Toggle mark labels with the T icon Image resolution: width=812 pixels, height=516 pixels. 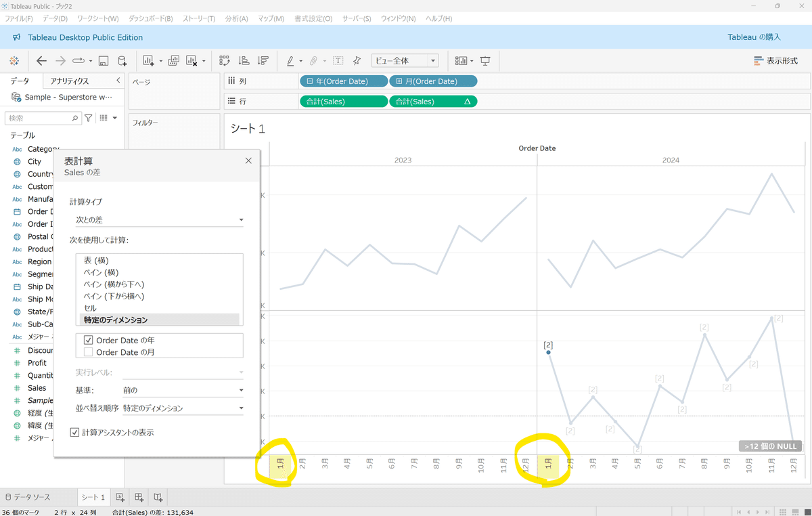tap(338, 61)
